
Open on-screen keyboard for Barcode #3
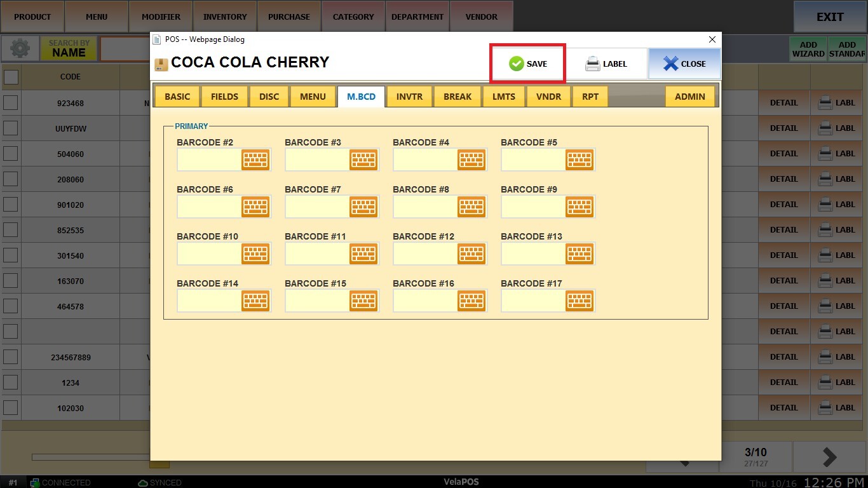363,159
